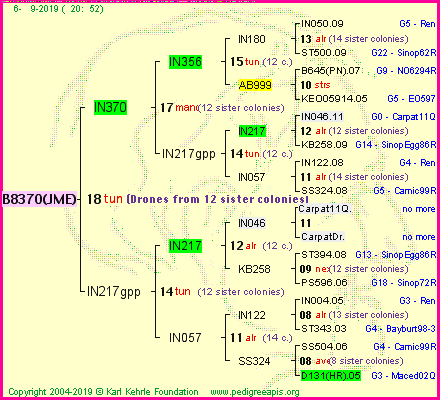Click the 18 tun drones from sister colonies text
Screen dimensions: 440x400
pyautogui.click(x=198, y=199)
